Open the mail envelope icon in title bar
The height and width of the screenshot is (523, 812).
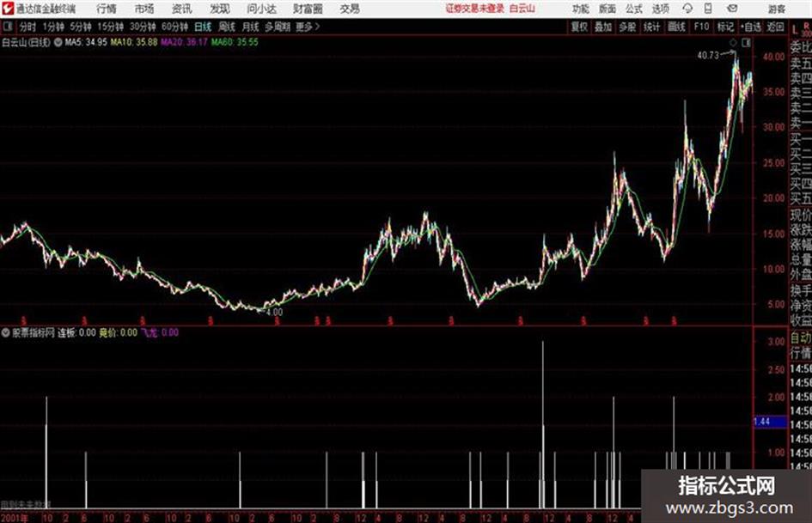(x=732, y=9)
